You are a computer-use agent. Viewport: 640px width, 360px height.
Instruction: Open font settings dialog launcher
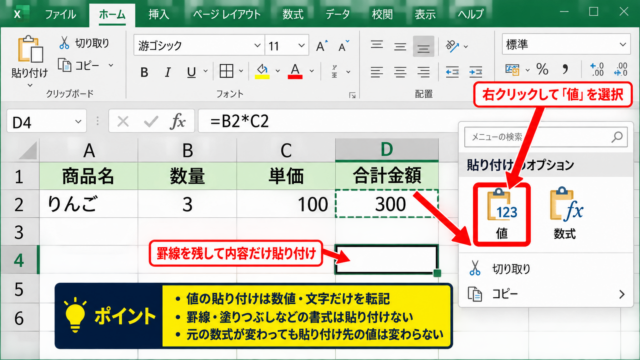tap(352, 96)
